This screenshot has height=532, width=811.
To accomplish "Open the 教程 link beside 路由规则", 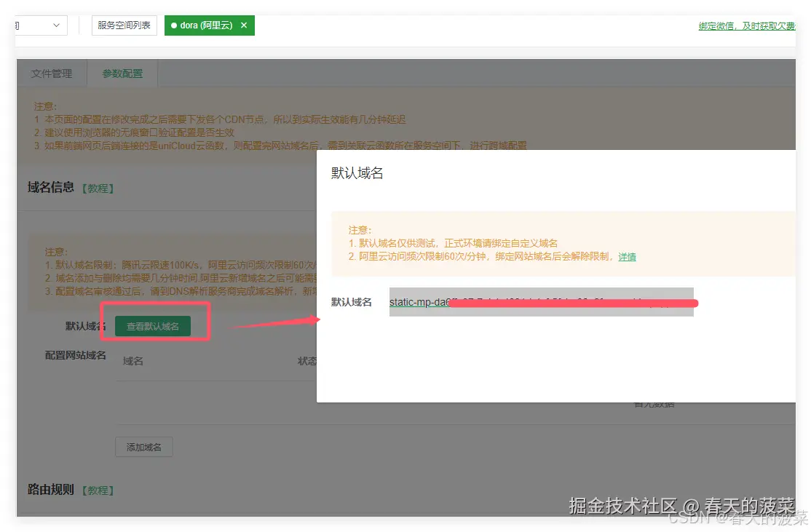I will [x=98, y=490].
